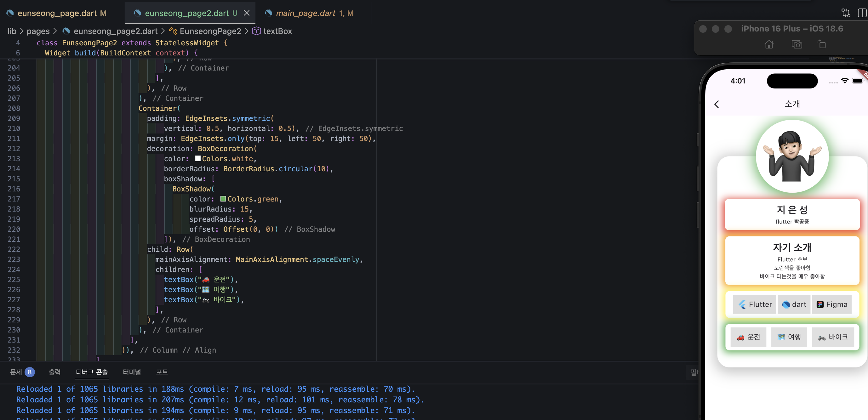868x420 pixels.
Task: Open the pages folder breadcrumb
Action: click(38, 31)
